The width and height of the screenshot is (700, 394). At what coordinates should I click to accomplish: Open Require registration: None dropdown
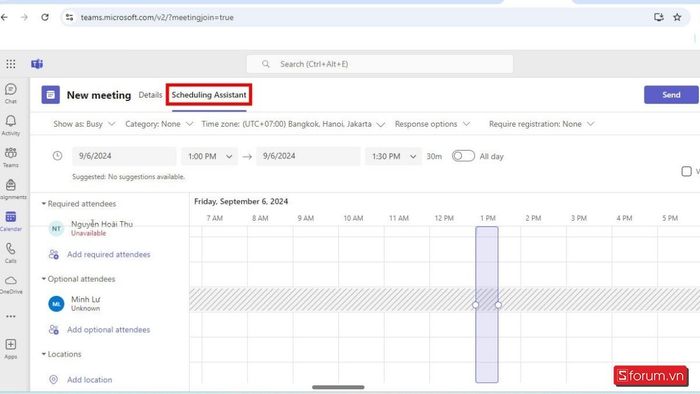[542, 124]
